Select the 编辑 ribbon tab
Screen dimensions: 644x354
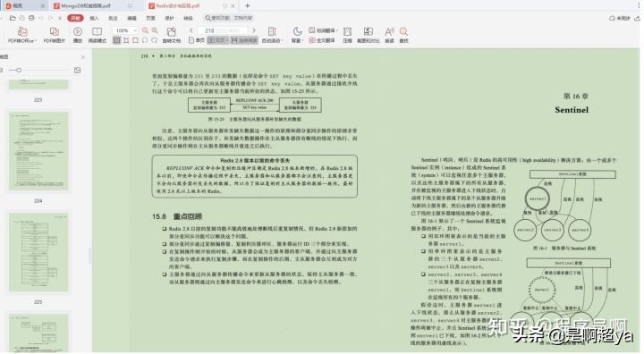(x=131, y=18)
